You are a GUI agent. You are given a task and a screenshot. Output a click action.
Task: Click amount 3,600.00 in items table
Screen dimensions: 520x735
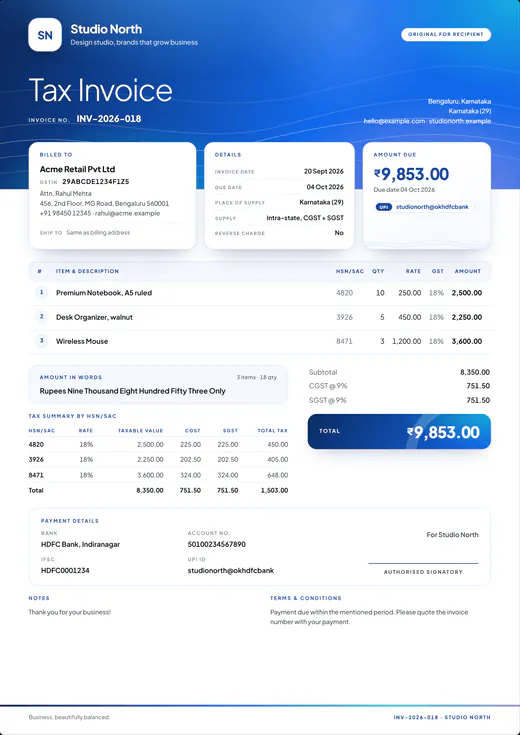(x=467, y=341)
